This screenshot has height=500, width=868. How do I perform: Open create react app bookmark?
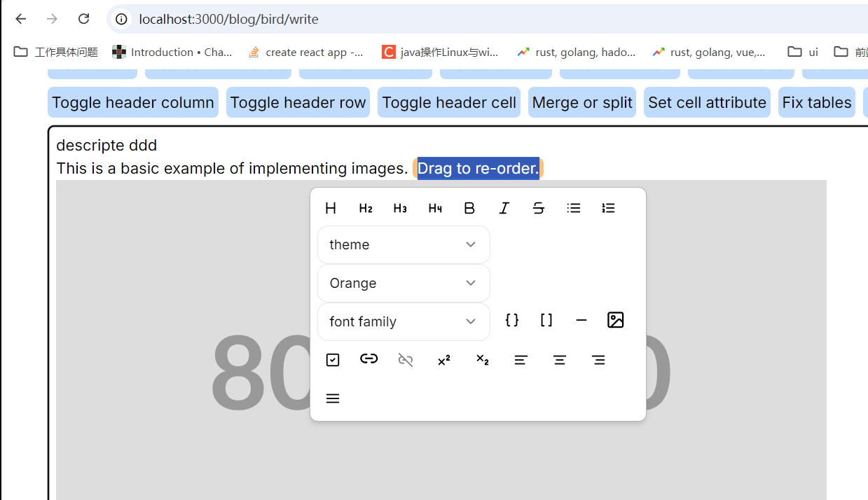click(x=306, y=52)
